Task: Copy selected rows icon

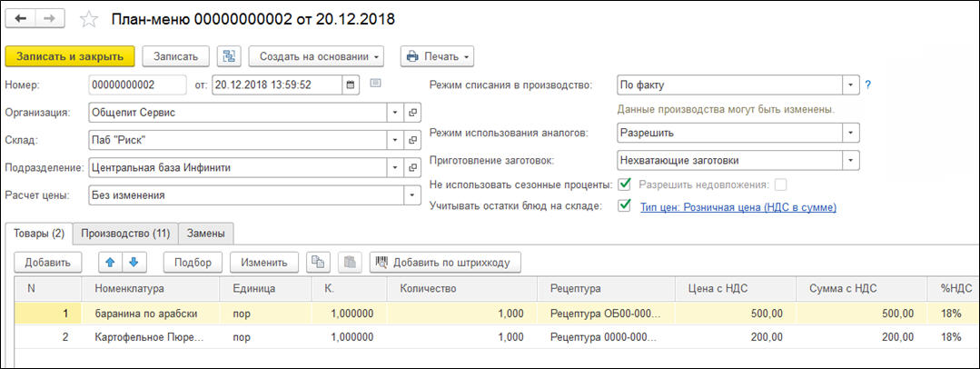Action: (x=318, y=262)
